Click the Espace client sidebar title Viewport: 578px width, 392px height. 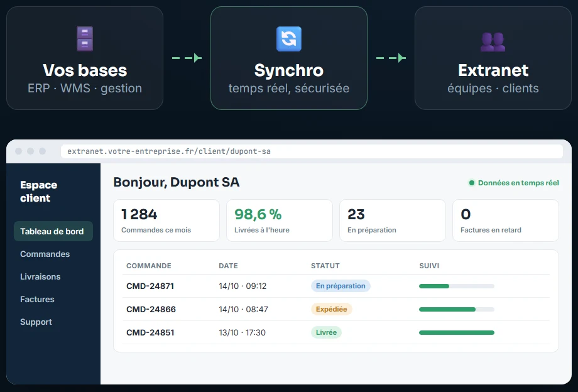(x=39, y=191)
